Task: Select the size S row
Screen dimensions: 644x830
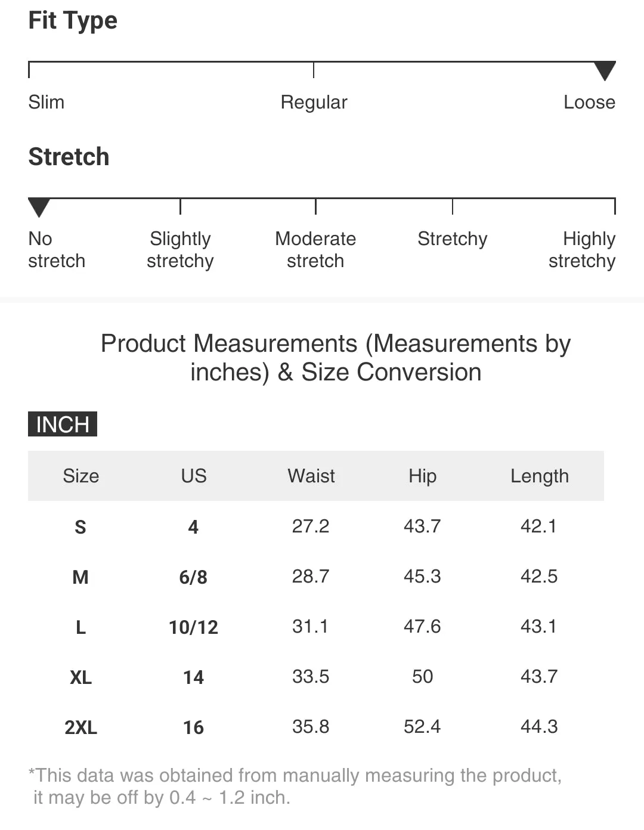Action: click(x=316, y=527)
